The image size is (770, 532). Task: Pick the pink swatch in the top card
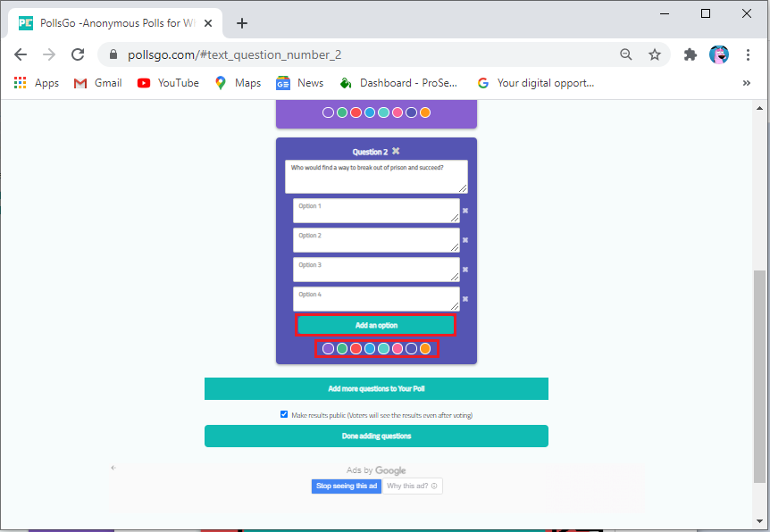pyautogui.click(x=398, y=112)
